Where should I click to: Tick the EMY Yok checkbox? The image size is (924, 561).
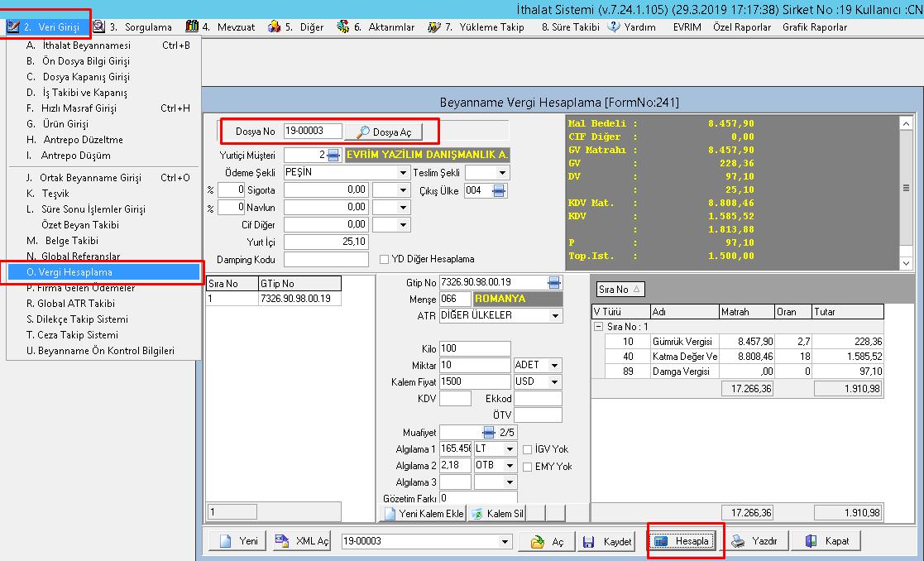pyautogui.click(x=528, y=467)
